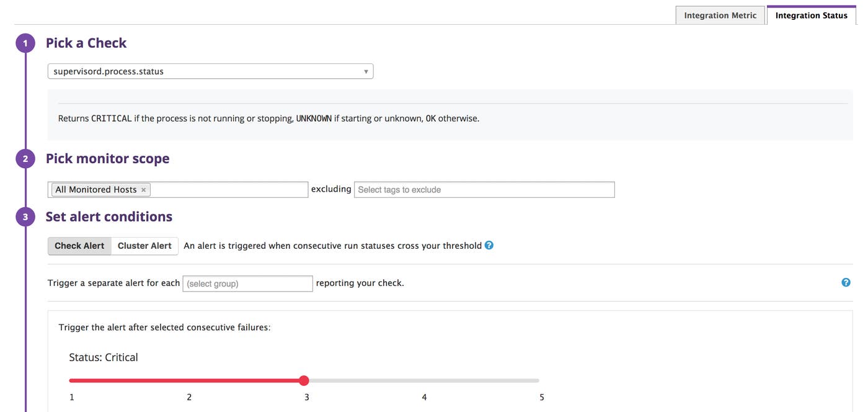Click step 3 circle beside Set alert conditions
Image resolution: width=868 pixels, height=412 pixels.
click(25, 217)
